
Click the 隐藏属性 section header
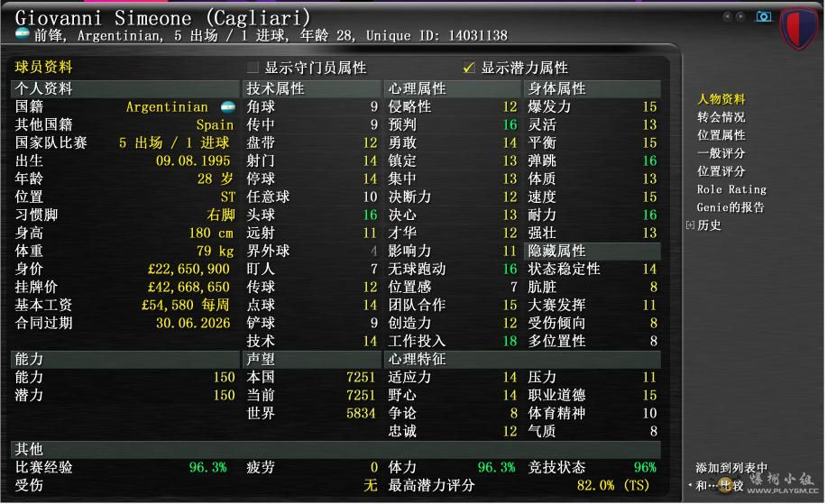pyautogui.click(x=593, y=251)
